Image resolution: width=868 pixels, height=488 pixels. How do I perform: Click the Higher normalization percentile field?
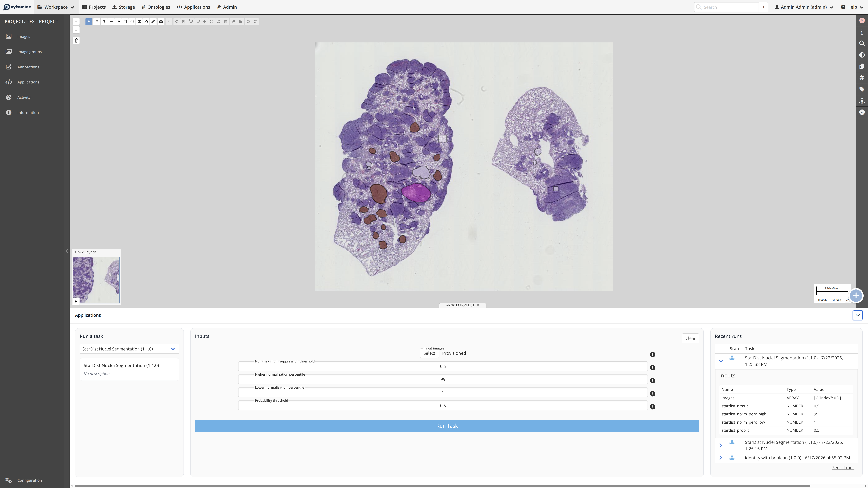click(443, 379)
